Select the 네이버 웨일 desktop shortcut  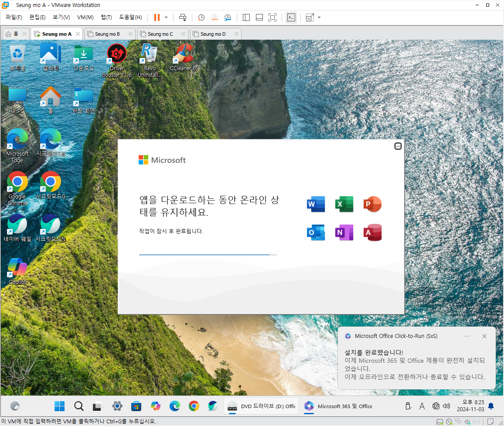click(17, 228)
